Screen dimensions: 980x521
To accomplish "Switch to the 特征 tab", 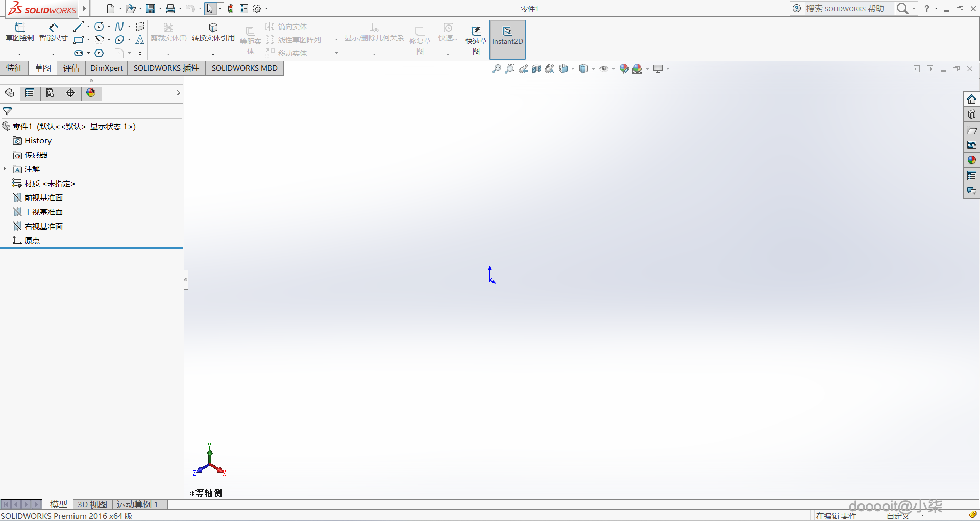I will coord(14,68).
